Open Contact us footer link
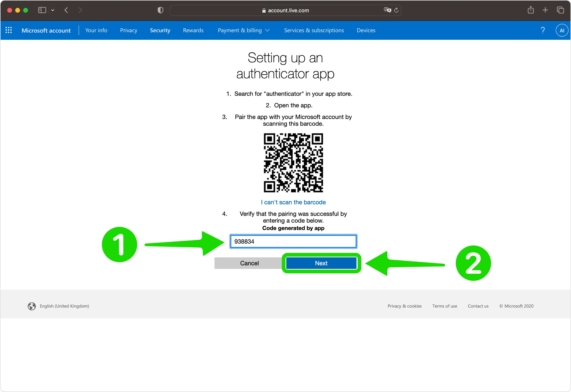This screenshot has height=392, width=571. [x=478, y=306]
